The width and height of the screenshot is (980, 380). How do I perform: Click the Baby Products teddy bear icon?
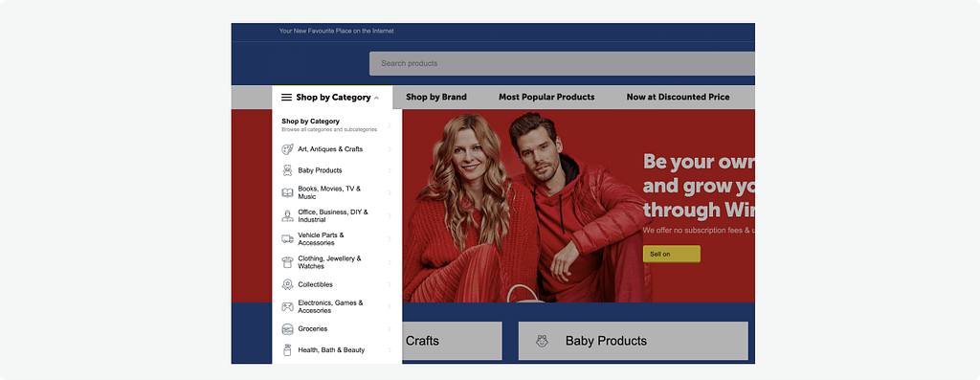coord(287,170)
